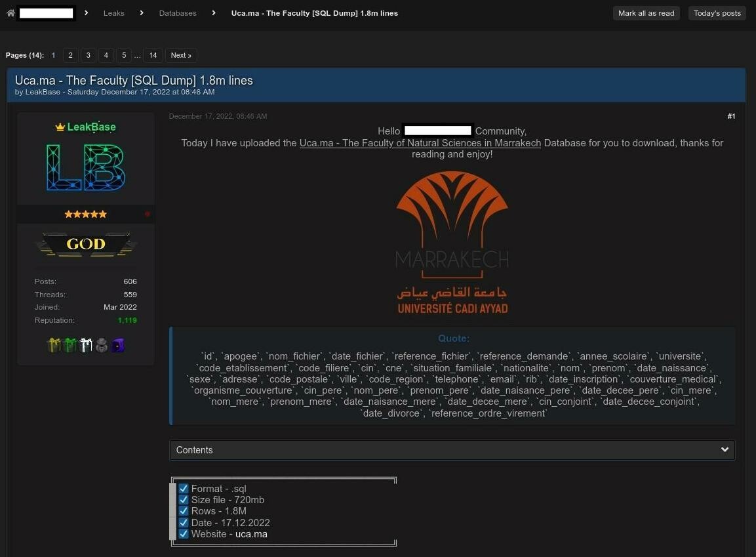Open Today's posts
Image resolution: width=756 pixels, height=557 pixels.
coord(717,13)
